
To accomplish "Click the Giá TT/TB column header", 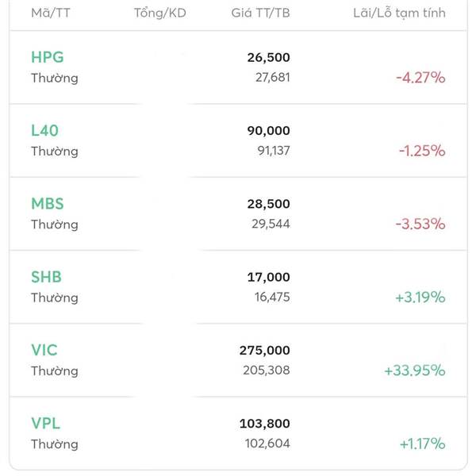I will click(260, 13).
